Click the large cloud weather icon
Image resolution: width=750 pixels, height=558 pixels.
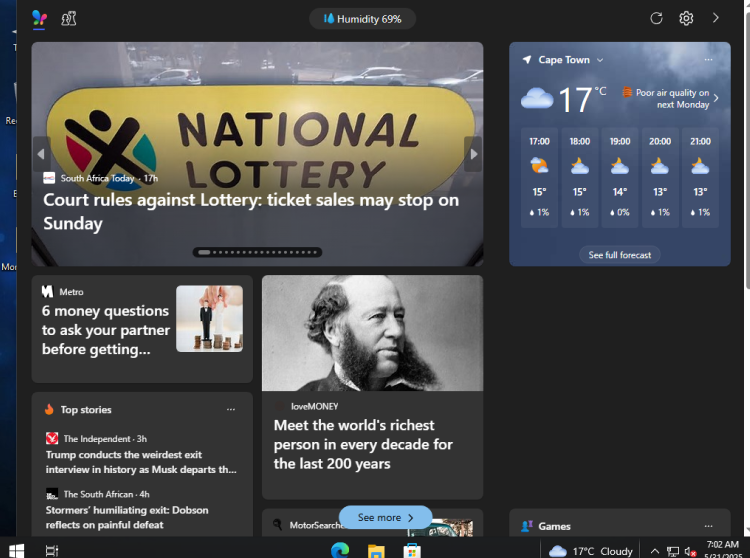(x=537, y=98)
